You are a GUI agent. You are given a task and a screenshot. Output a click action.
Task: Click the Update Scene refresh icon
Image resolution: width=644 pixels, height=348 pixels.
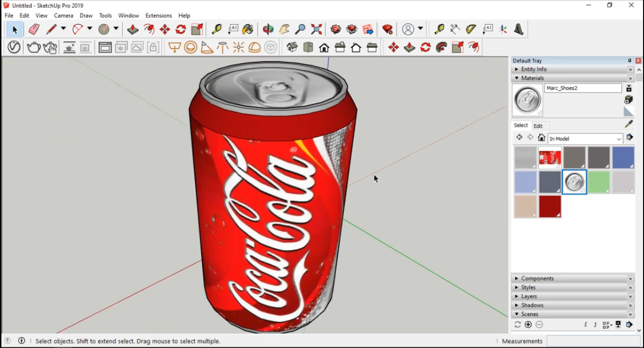click(518, 325)
